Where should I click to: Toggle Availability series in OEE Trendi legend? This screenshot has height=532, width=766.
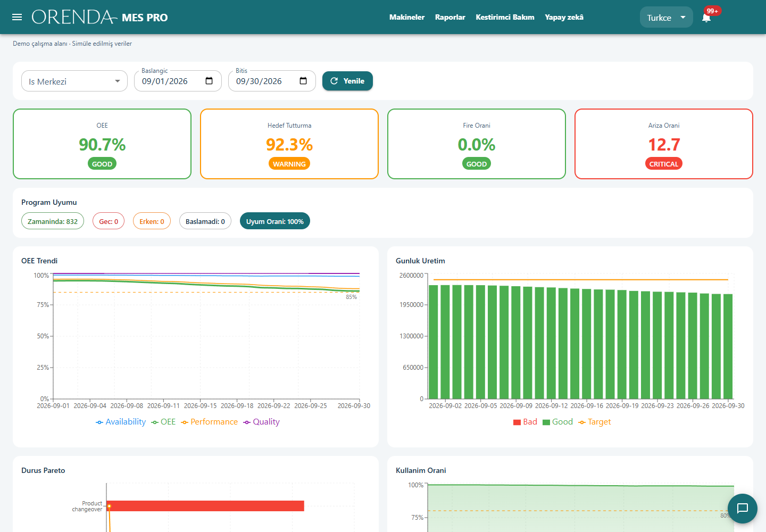(x=121, y=422)
